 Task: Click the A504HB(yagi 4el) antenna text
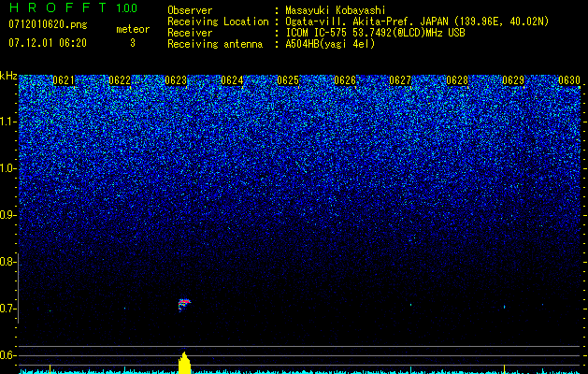tap(330, 44)
